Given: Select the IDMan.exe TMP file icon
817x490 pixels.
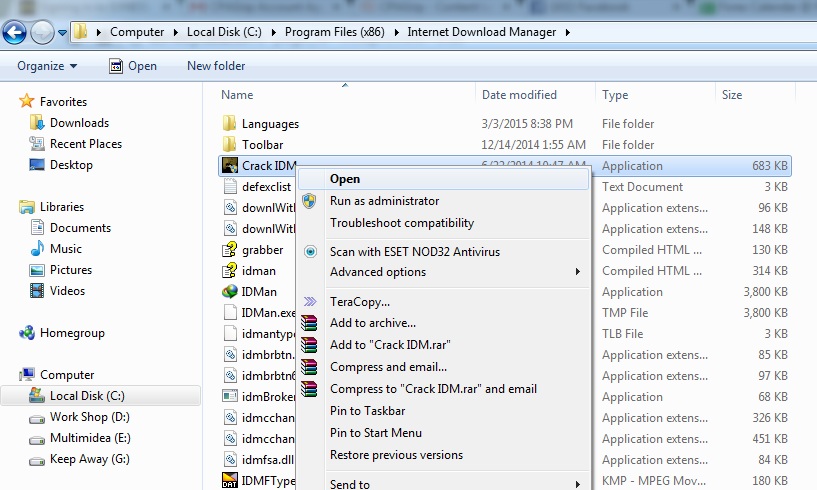Looking at the screenshot, I should [230, 312].
